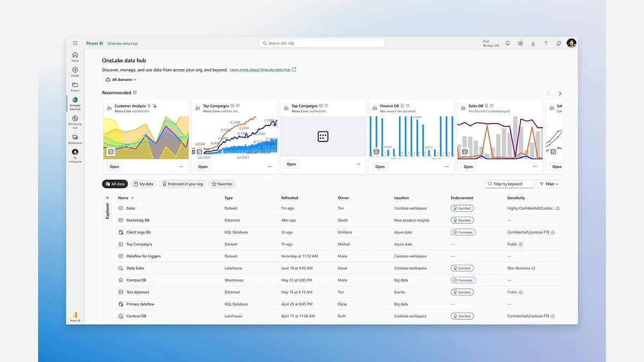644x362 pixels.
Task: Open more options on Finance DB card
Action: click(x=447, y=167)
